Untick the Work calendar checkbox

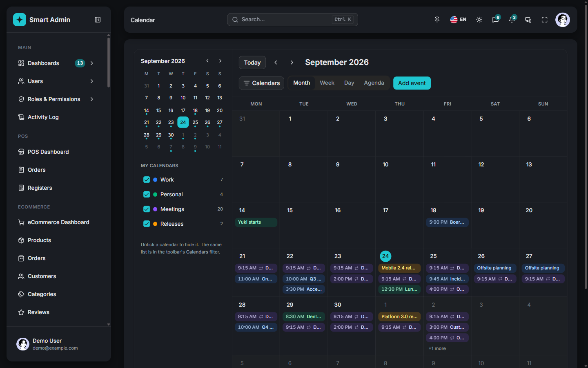(147, 180)
